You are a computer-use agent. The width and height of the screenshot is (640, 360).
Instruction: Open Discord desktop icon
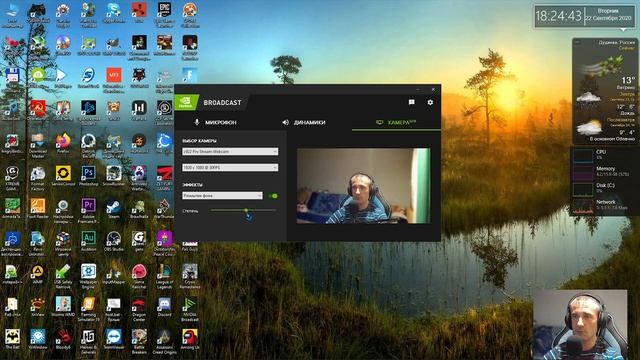[164, 307]
